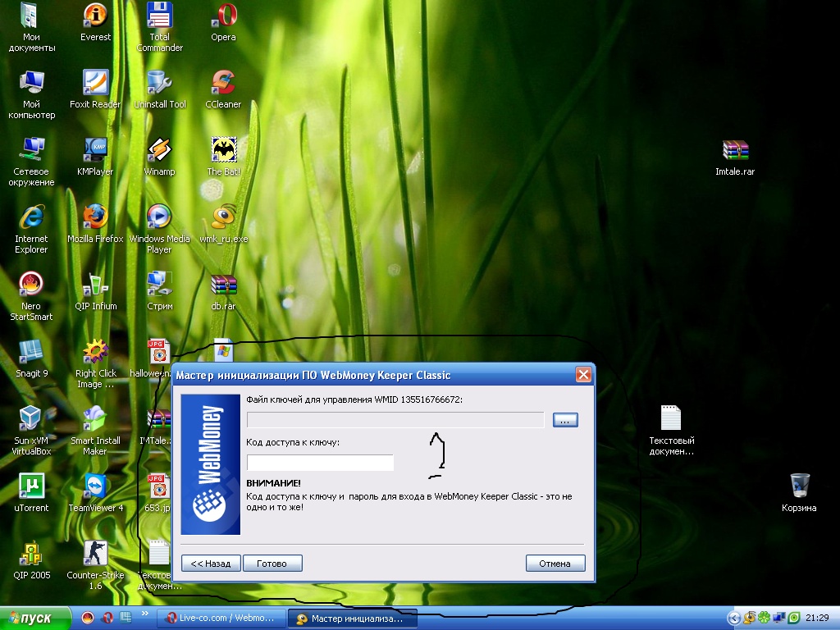Open the Everest desktop icon
840x630 pixels.
(96, 16)
